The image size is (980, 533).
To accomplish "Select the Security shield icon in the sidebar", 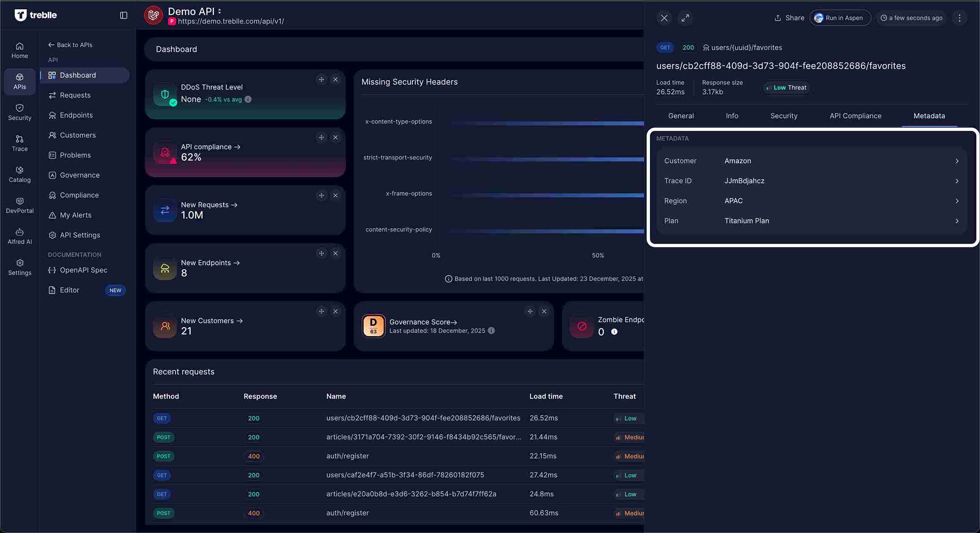I will point(19,112).
